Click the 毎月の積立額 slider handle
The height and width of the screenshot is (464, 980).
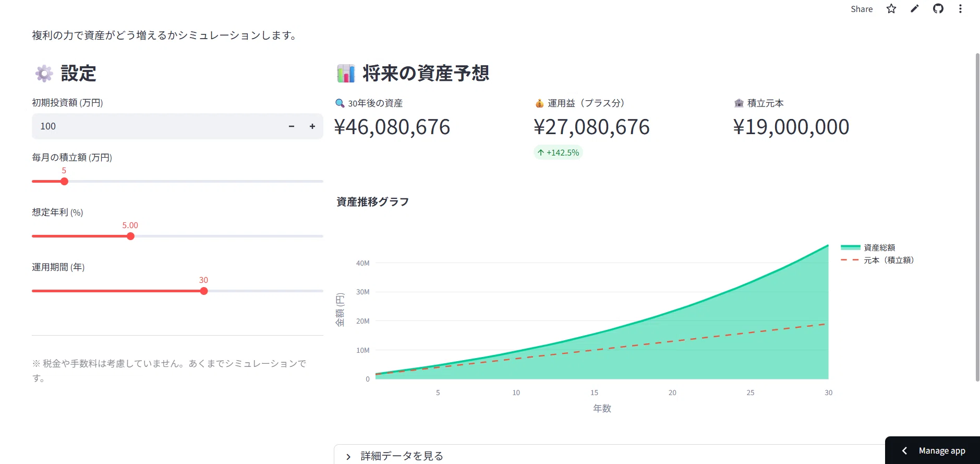pos(64,182)
